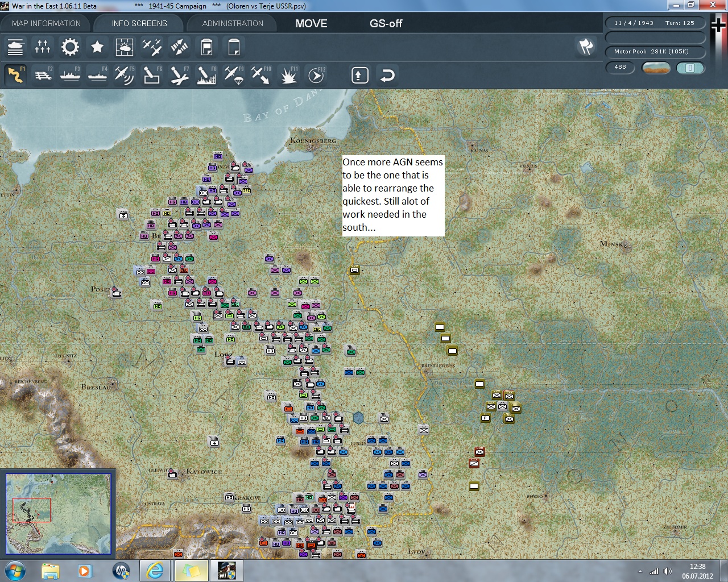Click the Katowice city label
This screenshot has height=582, width=728.
click(x=204, y=471)
